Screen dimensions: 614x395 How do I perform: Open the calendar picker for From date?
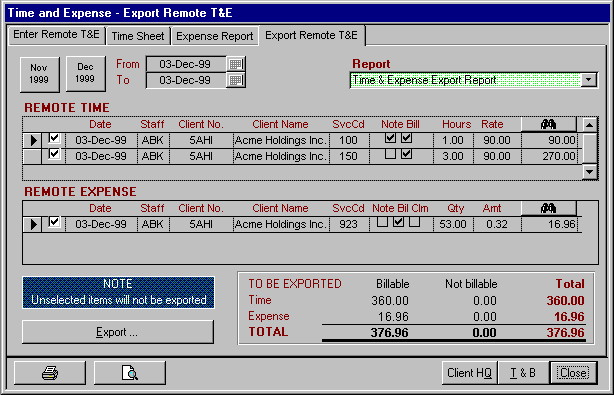coord(236,64)
